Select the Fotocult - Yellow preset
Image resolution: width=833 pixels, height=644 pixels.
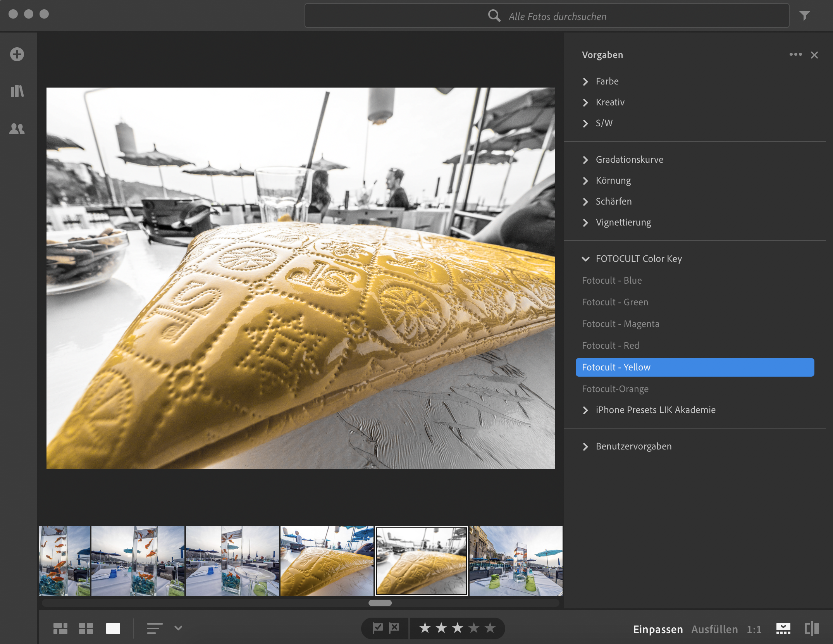(695, 367)
